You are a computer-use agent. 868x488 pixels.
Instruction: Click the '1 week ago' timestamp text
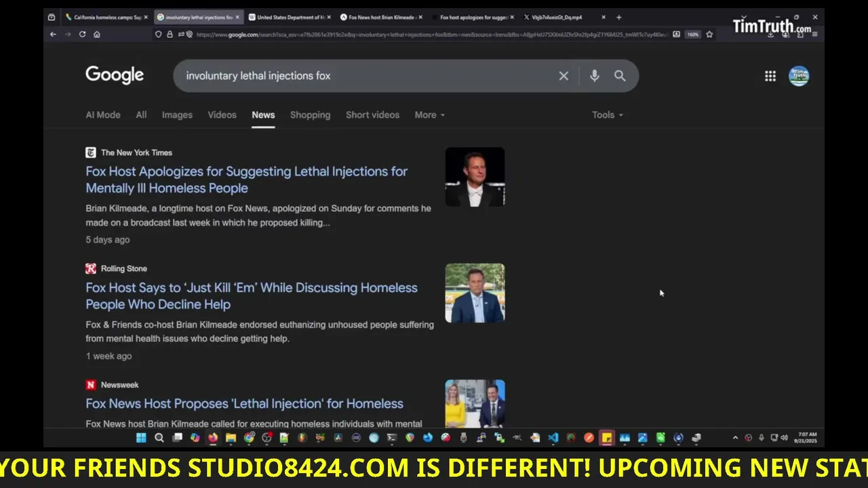[108, 356]
